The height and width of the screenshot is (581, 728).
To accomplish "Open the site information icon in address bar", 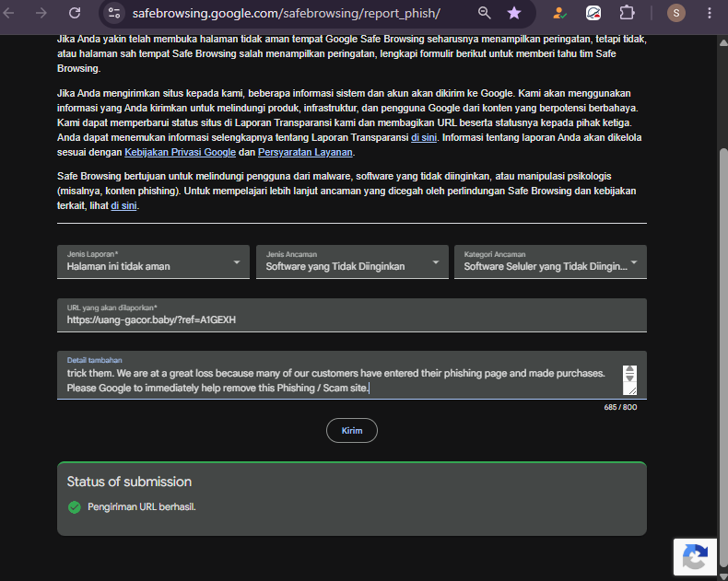I will pyautogui.click(x=114, y=13).
